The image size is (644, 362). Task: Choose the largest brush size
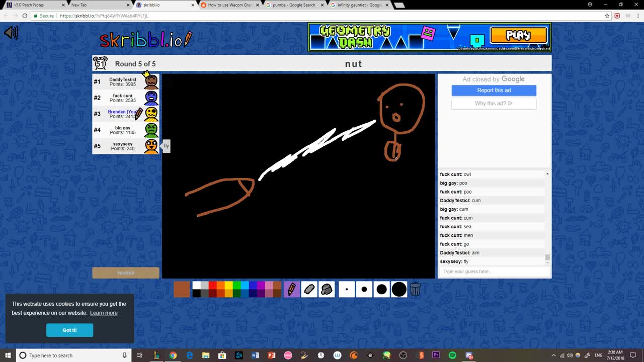399,289
